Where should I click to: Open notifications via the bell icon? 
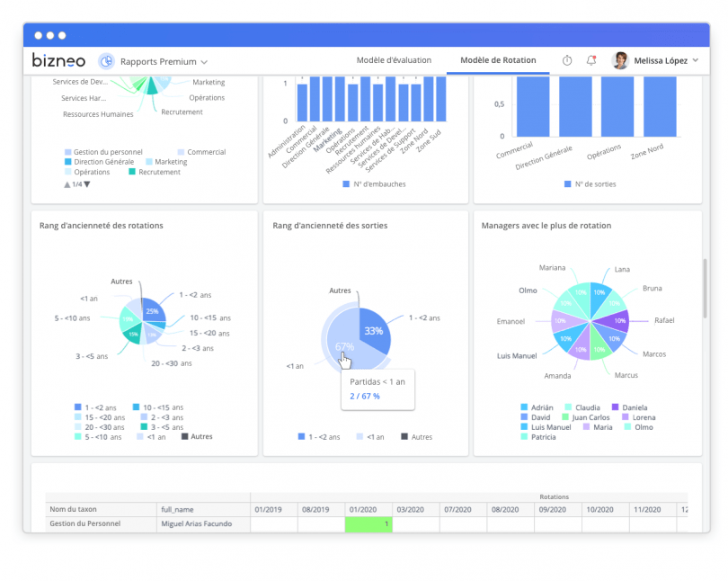[592, 60]
